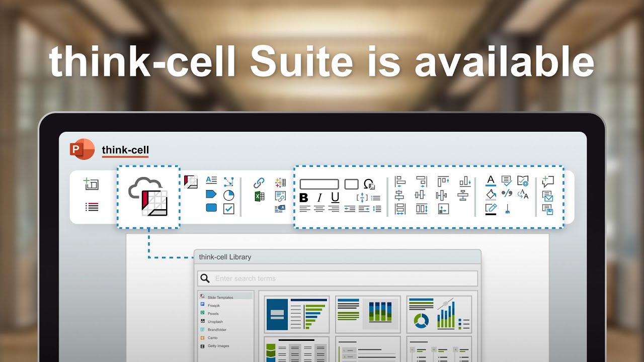Viewport: 644px width, 362px height.
Task: Click the chain link hyperlink icon
Action: click(x=259, y=183)
